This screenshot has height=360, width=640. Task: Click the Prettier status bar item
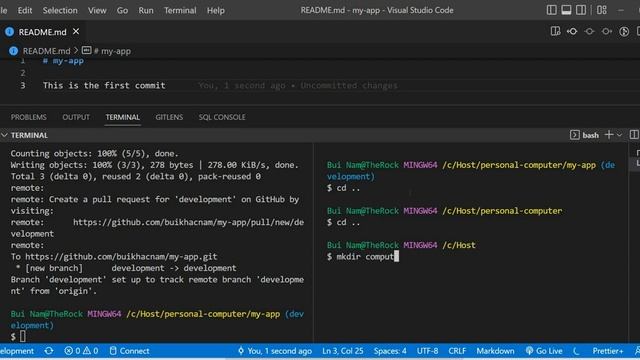[x=608, y=351]
